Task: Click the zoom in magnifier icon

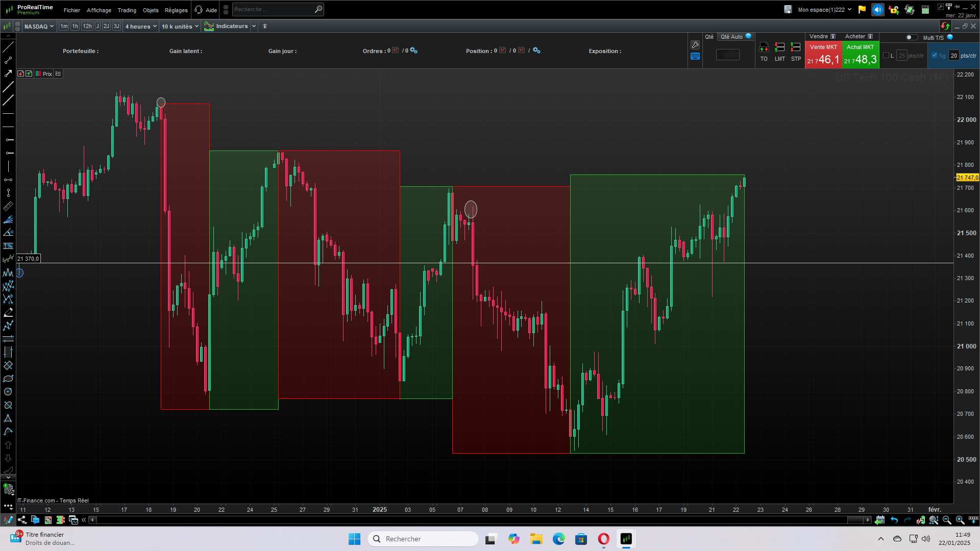Action: tap(960, 520)
